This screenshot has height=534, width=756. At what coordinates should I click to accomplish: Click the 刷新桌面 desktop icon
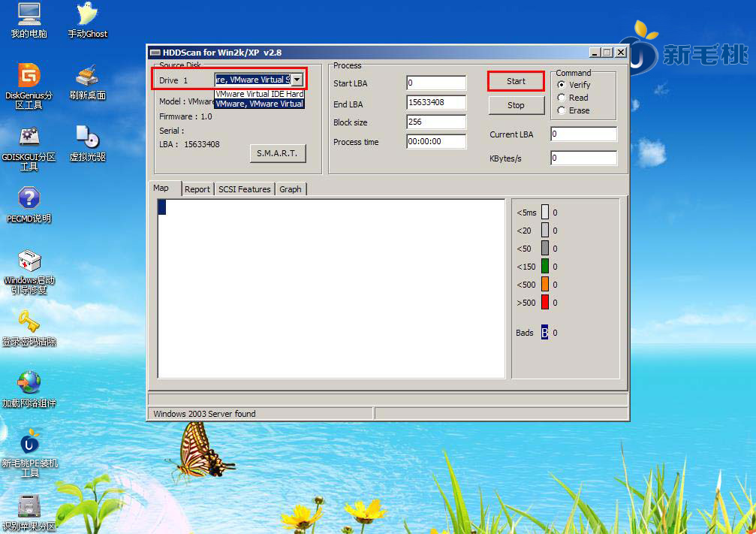[87, 82]
